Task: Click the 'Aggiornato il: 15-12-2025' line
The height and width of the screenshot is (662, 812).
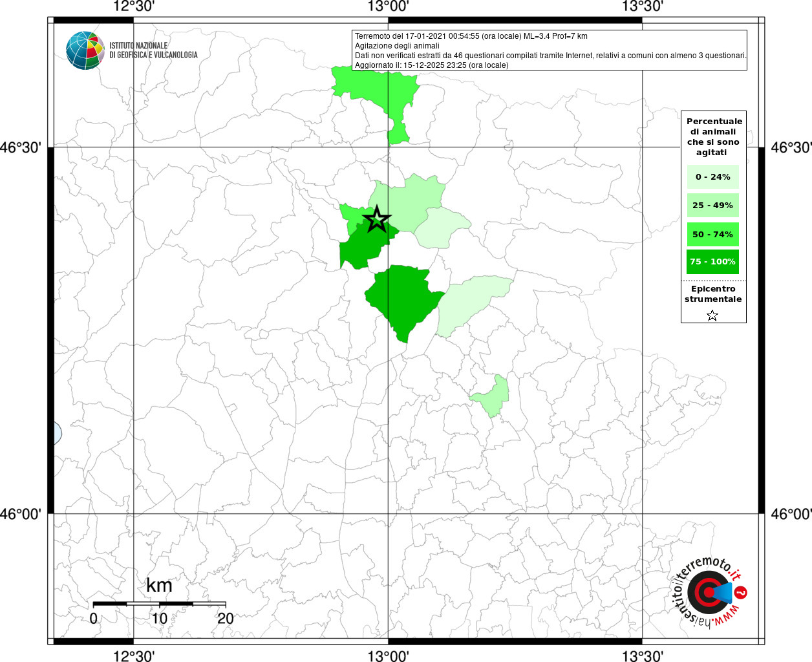Action: tap(432, 65)
